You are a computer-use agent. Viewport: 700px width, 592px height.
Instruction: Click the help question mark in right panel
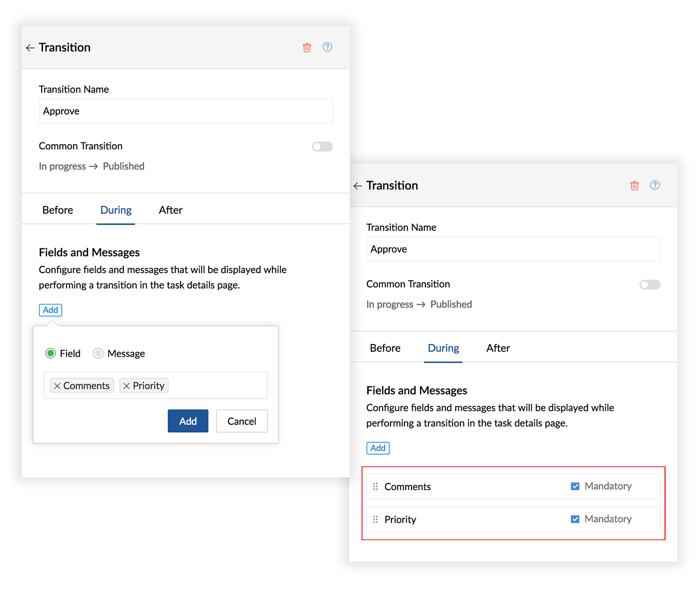[655, 185]
